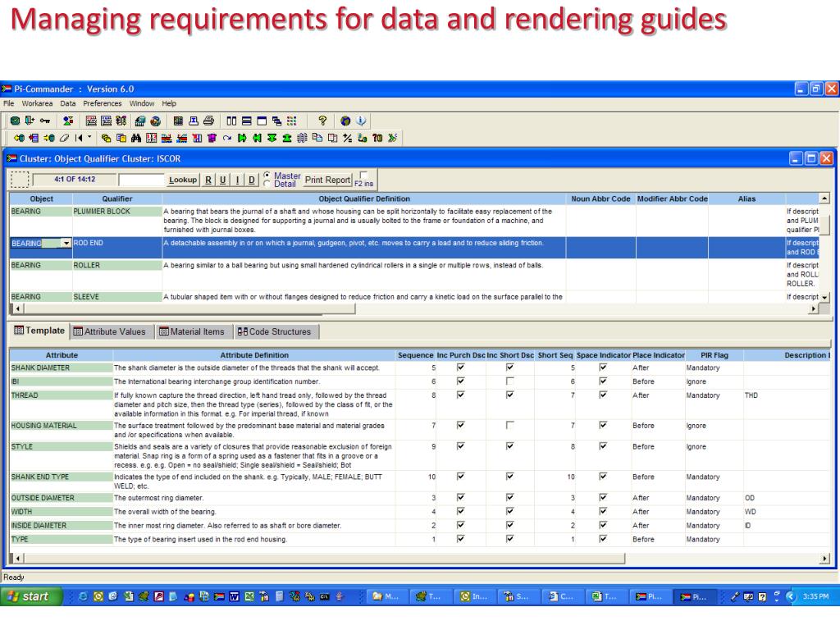The width and height of the screenshot is (840, 630).
Task: Click the blue info bubble icon
Action: 361,121
